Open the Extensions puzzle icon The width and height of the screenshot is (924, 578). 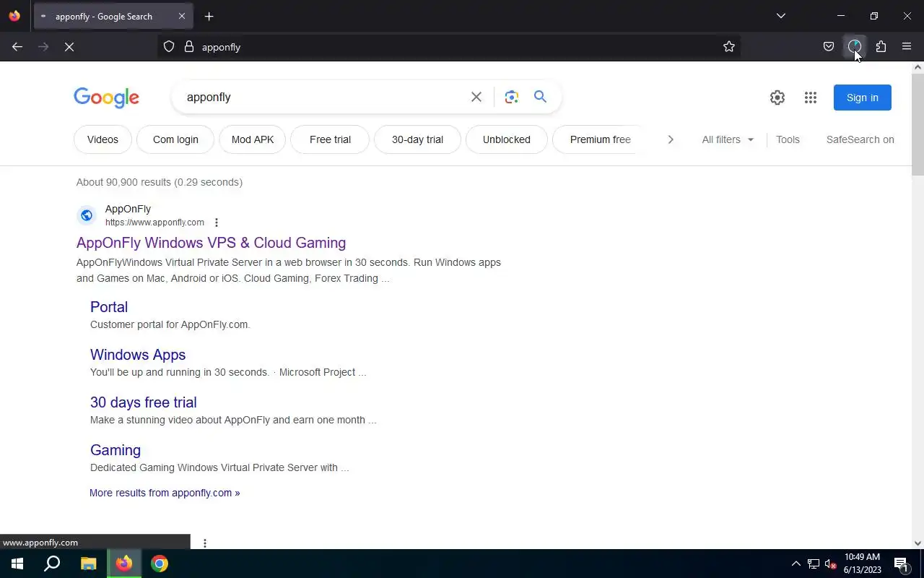point(881,47)
